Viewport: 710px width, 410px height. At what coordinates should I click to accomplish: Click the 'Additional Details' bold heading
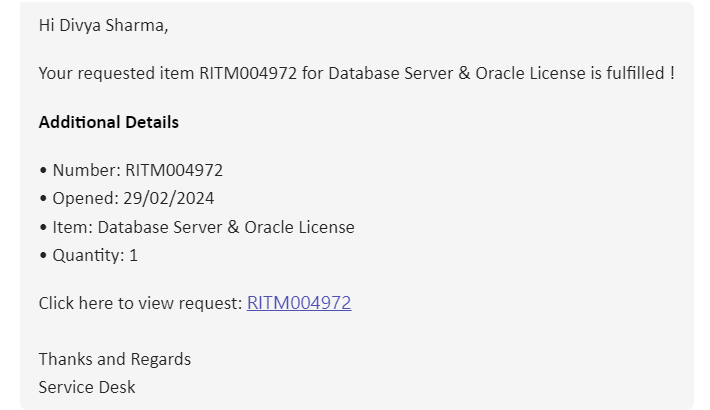109,122
